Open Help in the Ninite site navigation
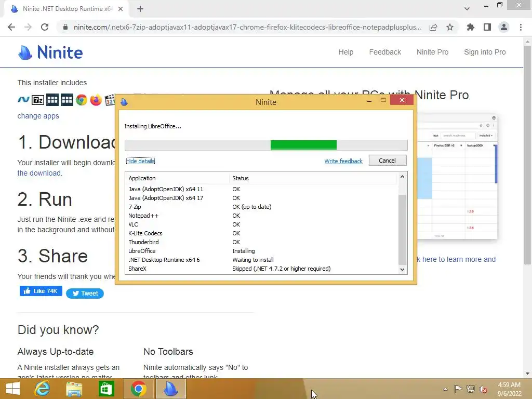The height and width of the screenshot is (399, 532). [345, 52]
